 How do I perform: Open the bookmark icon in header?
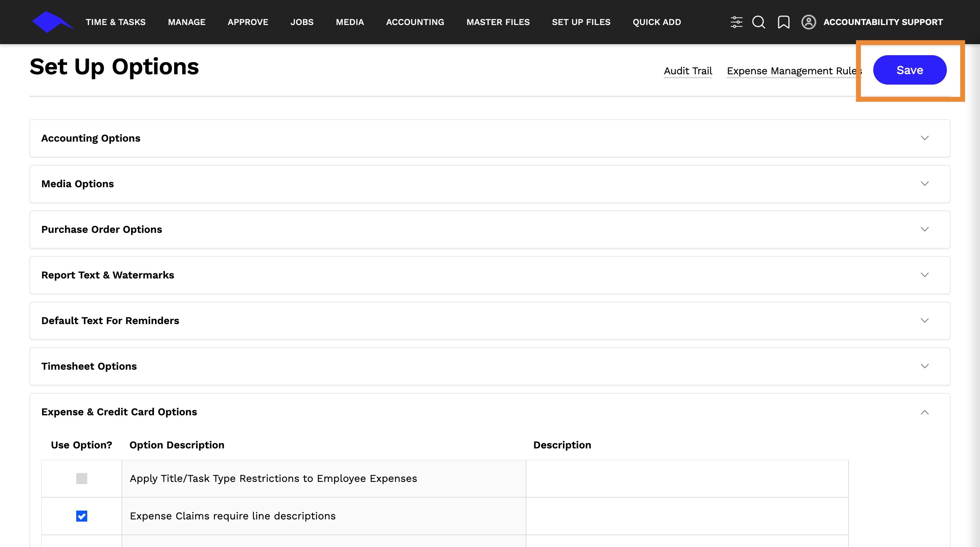[783, 22]
